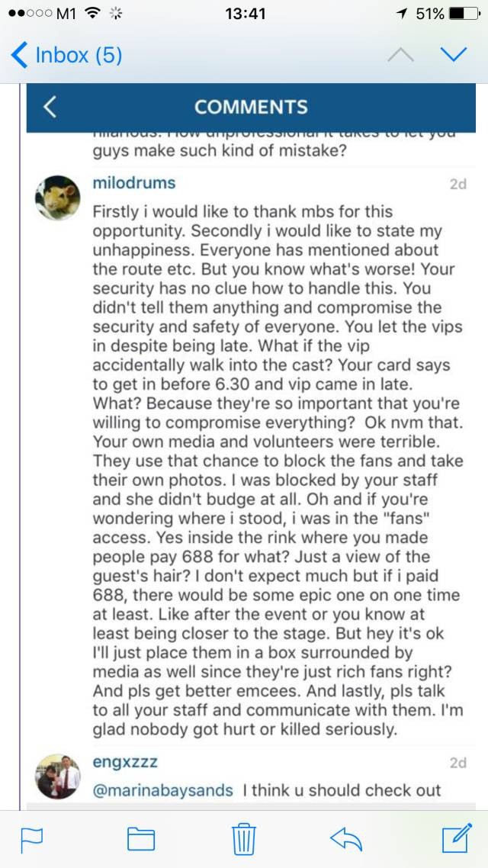Screen dimensions: 488x868
Task: Tap the back chevron in Comments header
Action: (x=50, y=107)
